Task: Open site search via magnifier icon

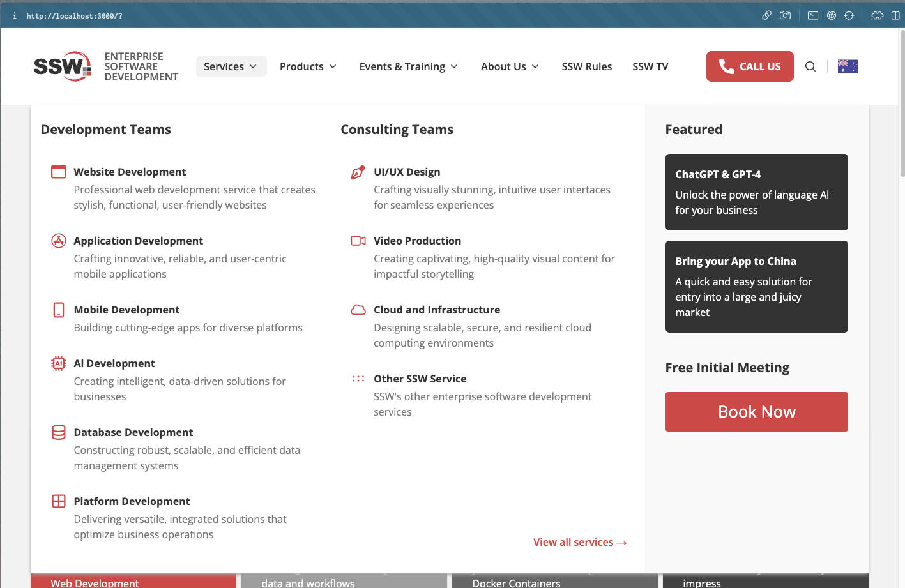Action: coord(810,66)
